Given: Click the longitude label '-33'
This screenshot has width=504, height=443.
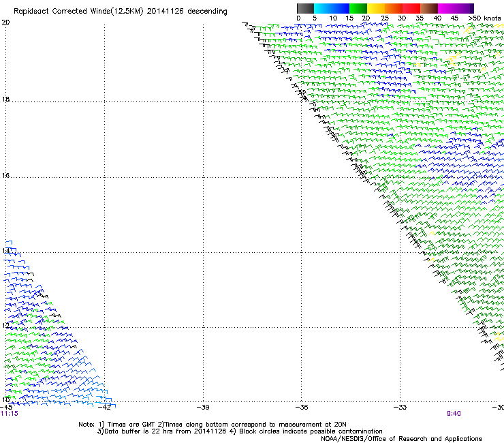Looking at the screenshot, I should tap(400, 407).
